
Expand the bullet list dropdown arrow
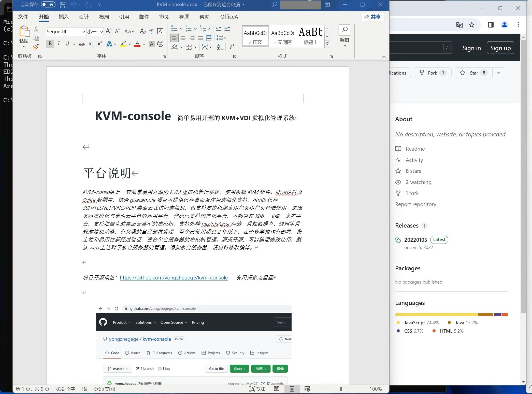pos(181,29)
